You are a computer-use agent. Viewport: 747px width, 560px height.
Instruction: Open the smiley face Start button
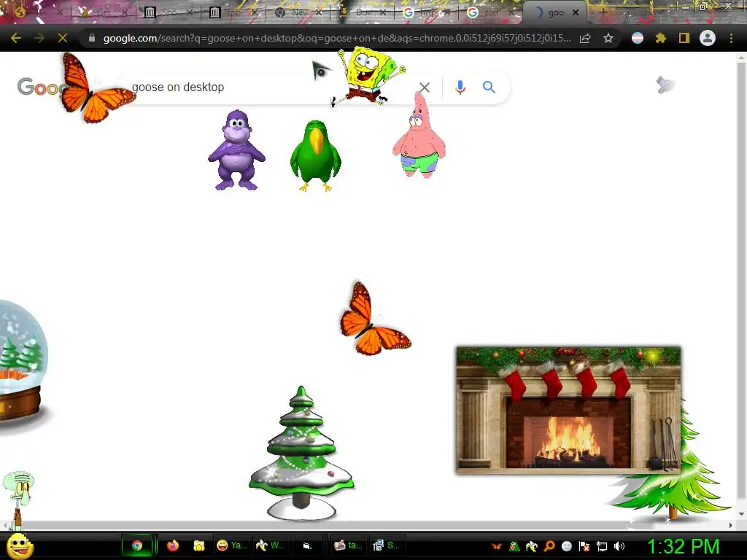(19, 546)
